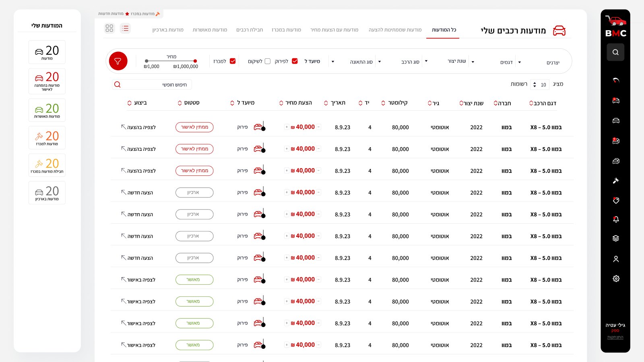Open the 20 מודעות מאושרות green card
644x362 pixels.
click(47, 110)
